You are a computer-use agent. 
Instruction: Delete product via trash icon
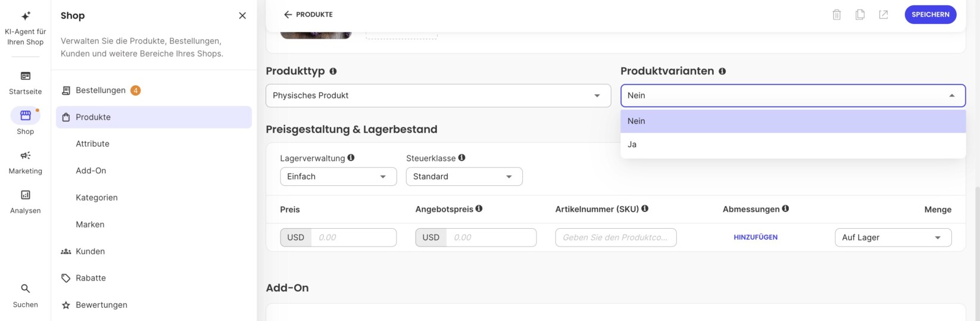837,14
